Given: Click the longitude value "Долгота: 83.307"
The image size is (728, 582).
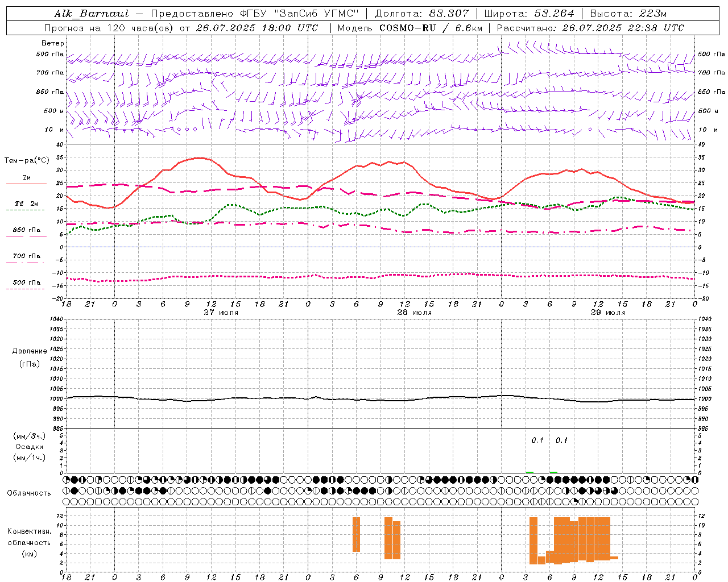Looking at the screenshot, I should point(422,14).
